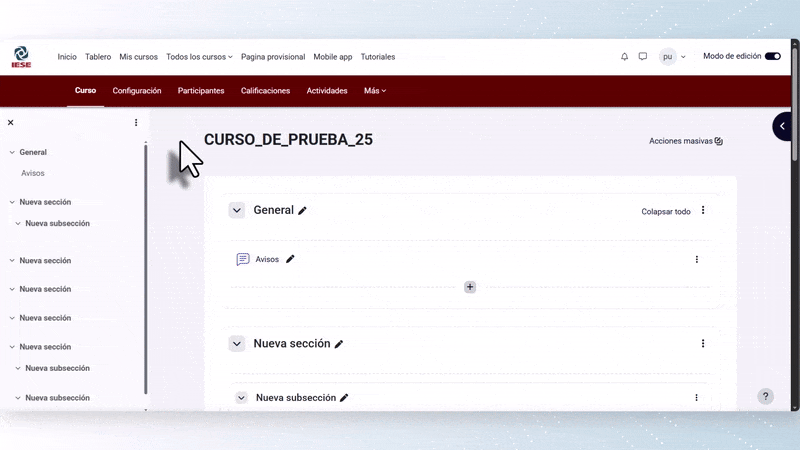Open messaging chat bubble icon
800x450 pixels.
(643, 57)
